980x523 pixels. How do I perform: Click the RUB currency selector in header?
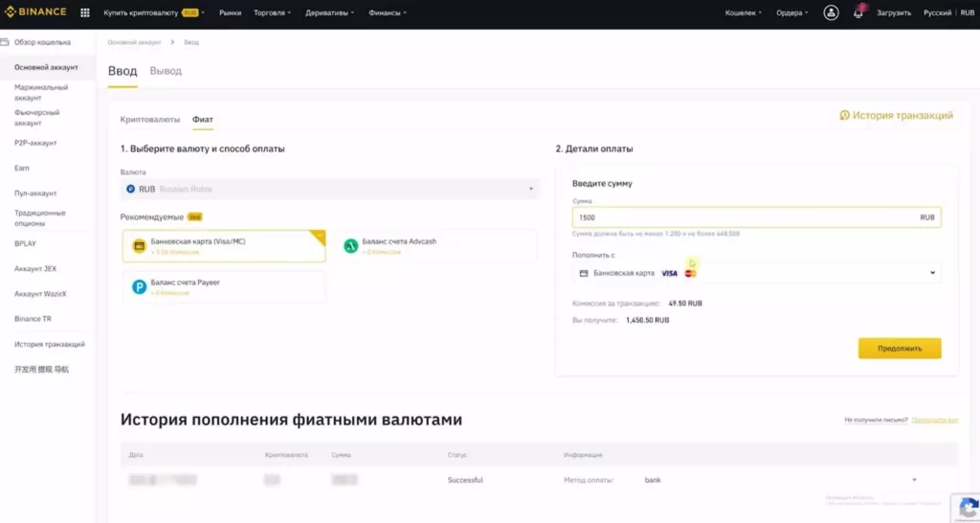967,12
